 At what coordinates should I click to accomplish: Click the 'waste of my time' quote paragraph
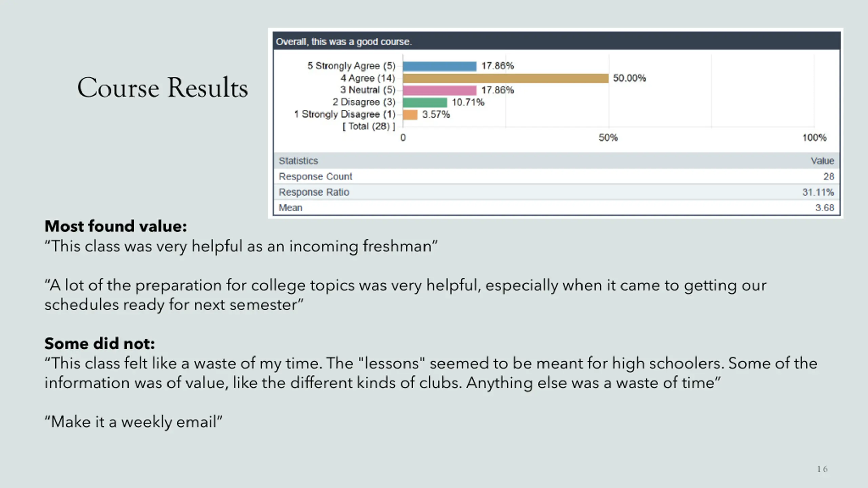(431, 373)
